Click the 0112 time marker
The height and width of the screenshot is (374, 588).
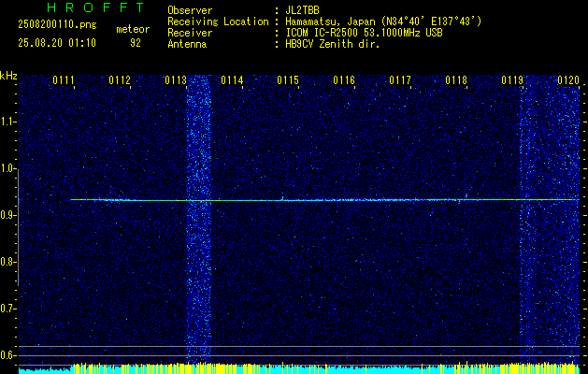pos(120,79)
